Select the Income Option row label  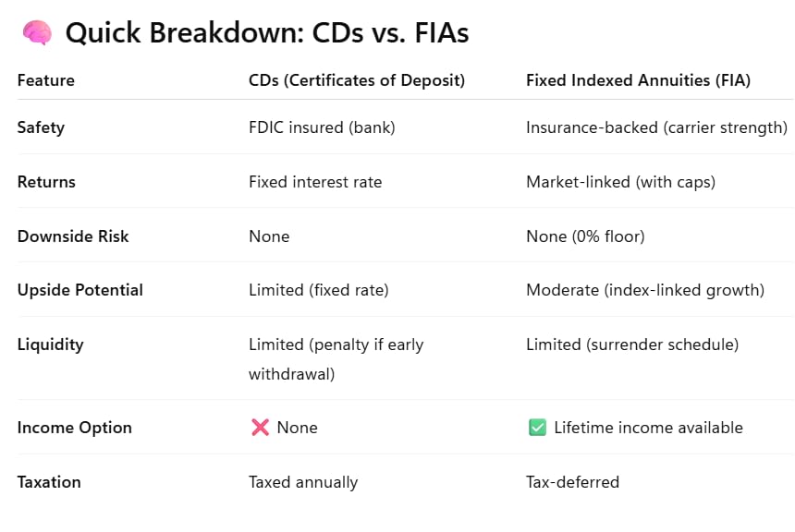(x=75, y=429)
